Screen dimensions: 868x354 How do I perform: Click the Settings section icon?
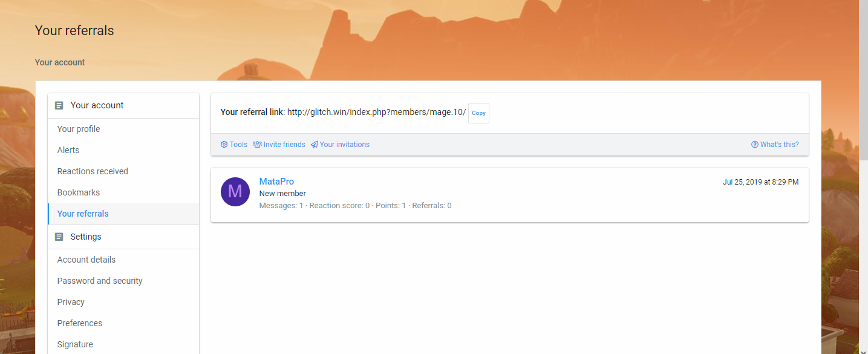click(59, 237)
